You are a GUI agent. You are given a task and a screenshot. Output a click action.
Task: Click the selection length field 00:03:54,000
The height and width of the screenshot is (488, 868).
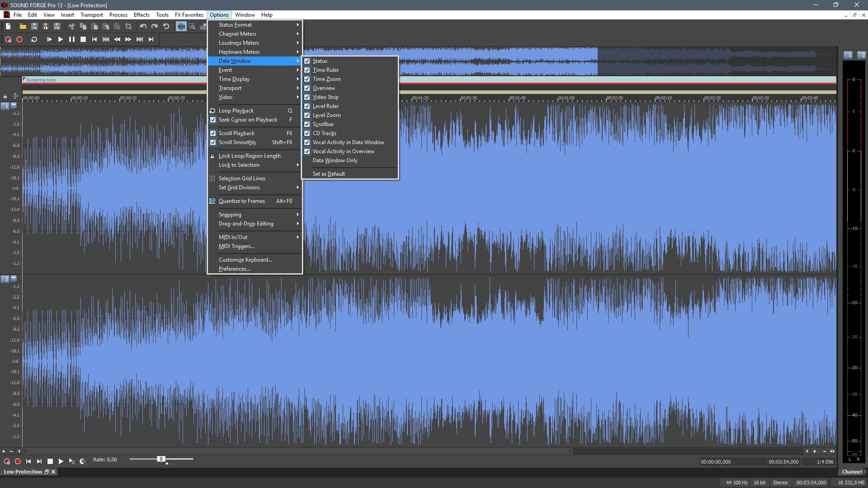point(784,462)
